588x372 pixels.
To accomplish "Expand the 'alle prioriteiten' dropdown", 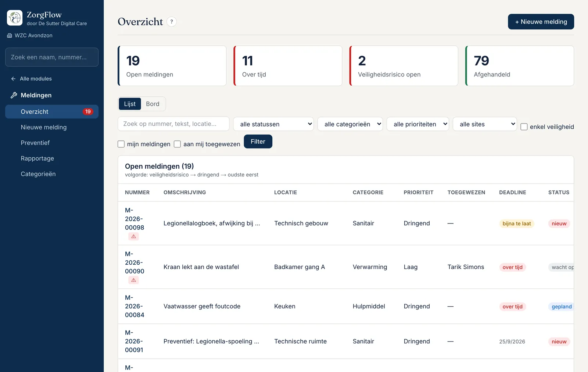I will [x=418, y=124].
